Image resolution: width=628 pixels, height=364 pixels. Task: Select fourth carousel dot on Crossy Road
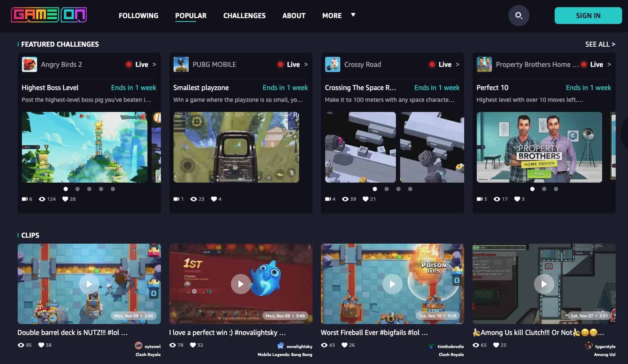(410, 189)
